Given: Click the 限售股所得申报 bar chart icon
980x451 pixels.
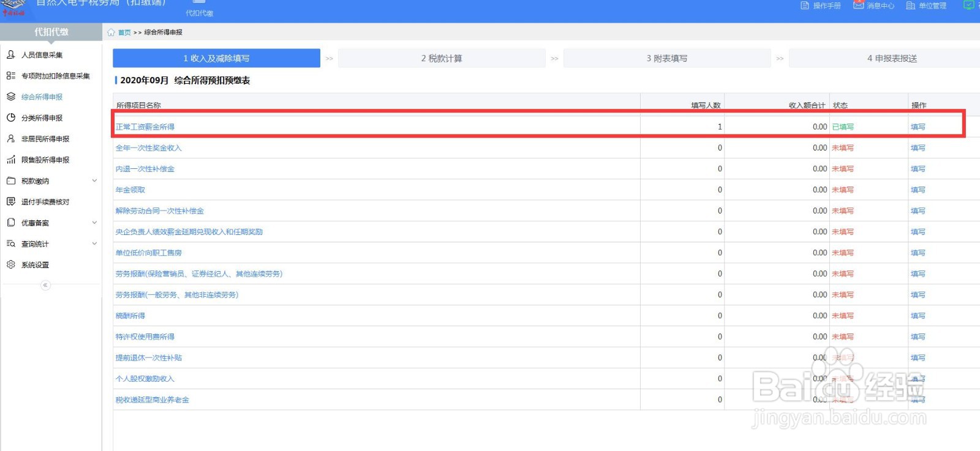Looking at the screenshot, I should (x=11, y=160).
